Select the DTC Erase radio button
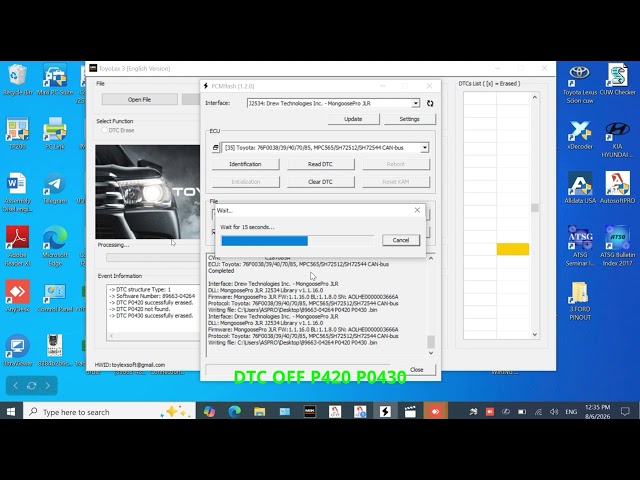 click(x=104, y=130)
